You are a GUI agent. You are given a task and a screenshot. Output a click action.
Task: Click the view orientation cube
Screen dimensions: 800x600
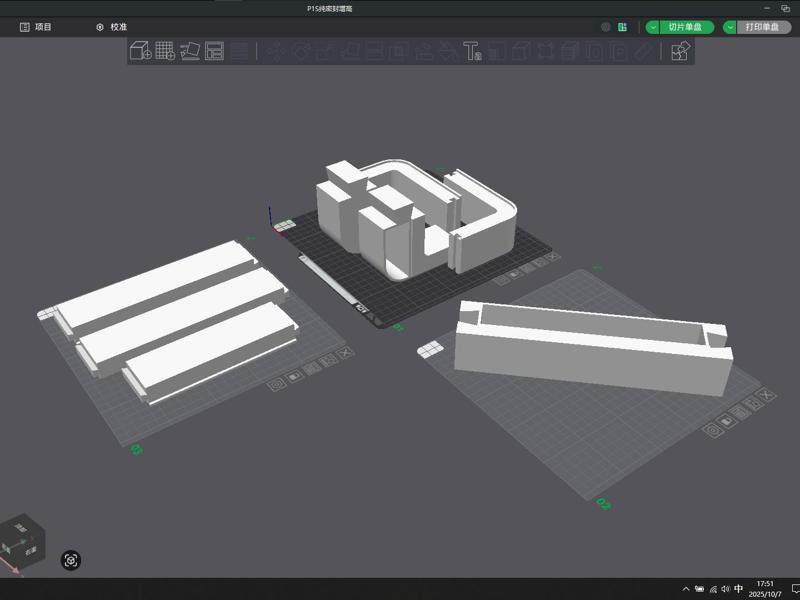click(x=23, y=544)
